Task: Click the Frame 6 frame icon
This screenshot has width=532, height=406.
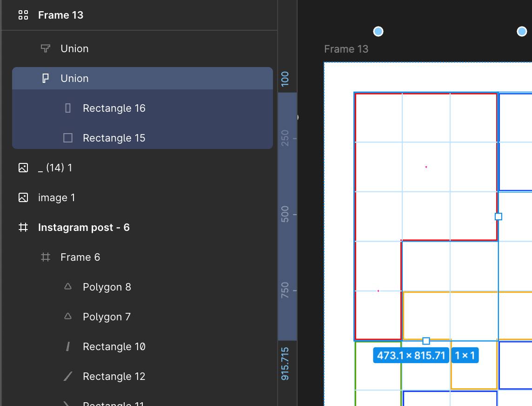Action: pos(46,257)
